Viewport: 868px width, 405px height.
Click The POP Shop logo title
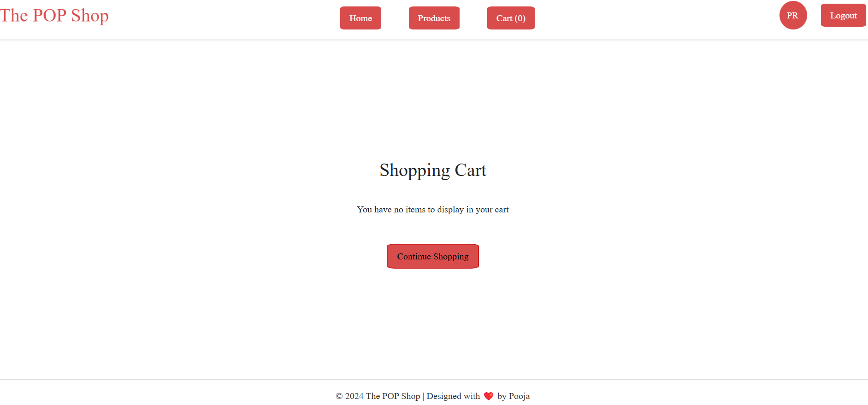pyautogui.click(x=54, y=16)
